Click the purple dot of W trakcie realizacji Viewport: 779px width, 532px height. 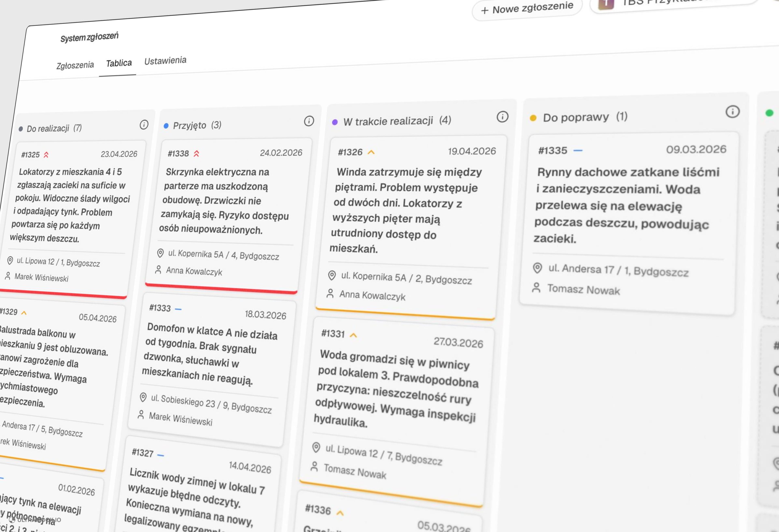click(x=335, y=122)
